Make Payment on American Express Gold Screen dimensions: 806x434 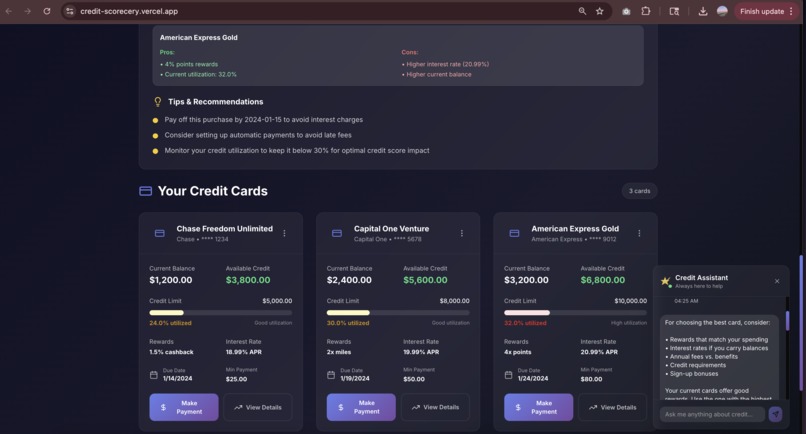coord(539,407)
